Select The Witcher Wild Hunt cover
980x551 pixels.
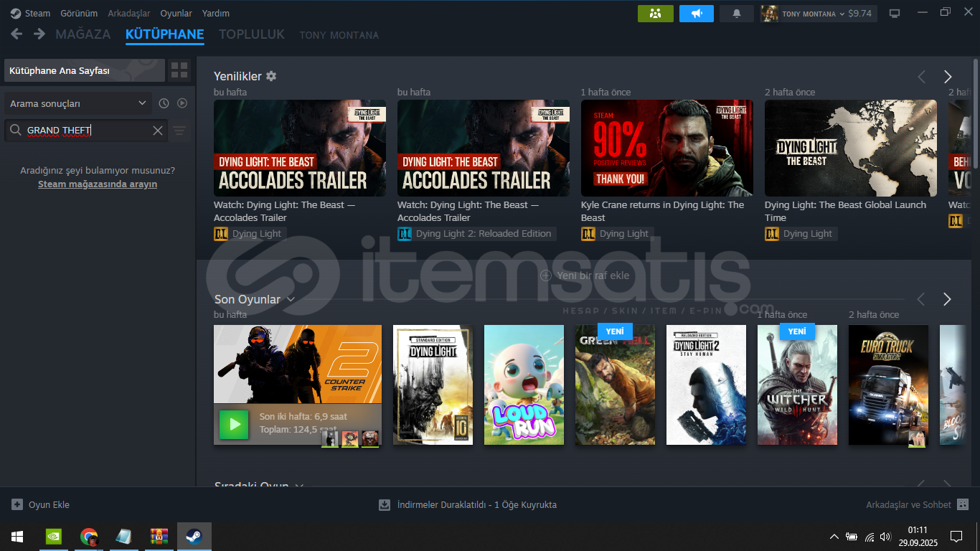797,385
